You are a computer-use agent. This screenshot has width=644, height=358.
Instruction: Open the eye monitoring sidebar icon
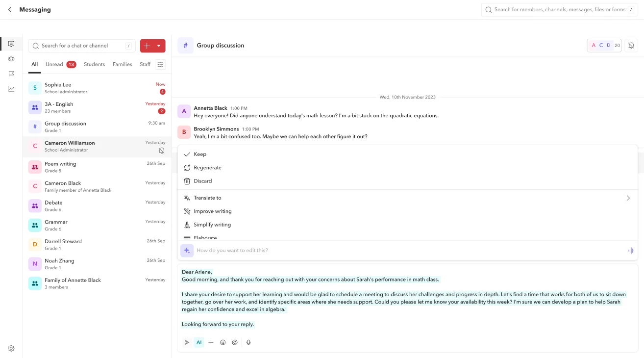pyautogui.click(x=11, y=59)
